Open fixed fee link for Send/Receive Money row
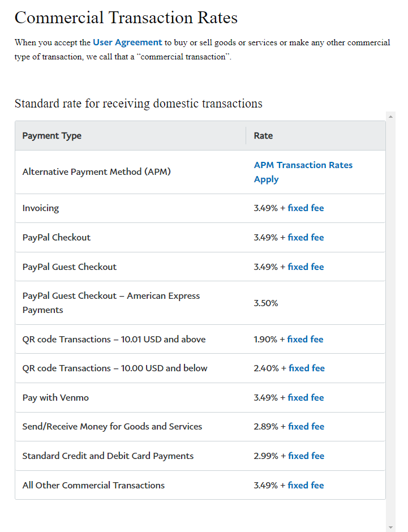The image size is (408, 532). 306,427
